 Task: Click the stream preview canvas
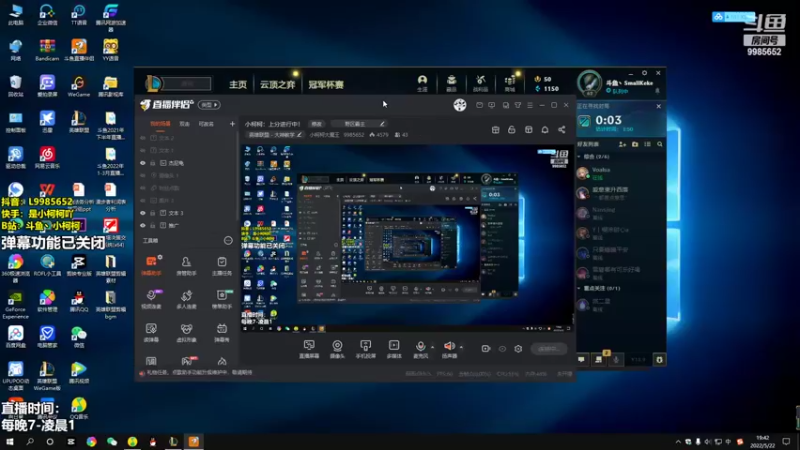tap(408, 238)
